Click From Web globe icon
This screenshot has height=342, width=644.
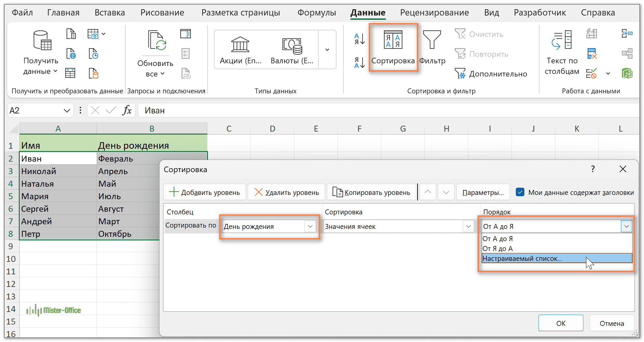(71, 53)
